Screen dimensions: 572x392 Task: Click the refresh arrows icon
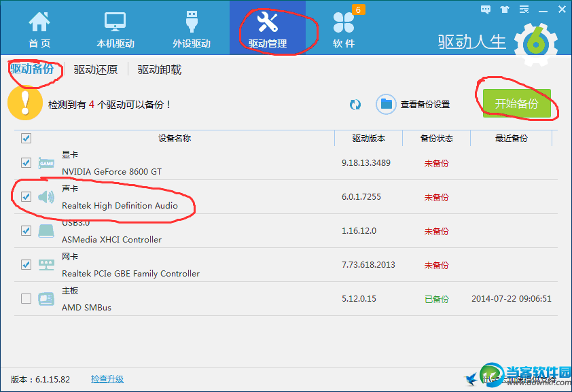tap(355, 105)
